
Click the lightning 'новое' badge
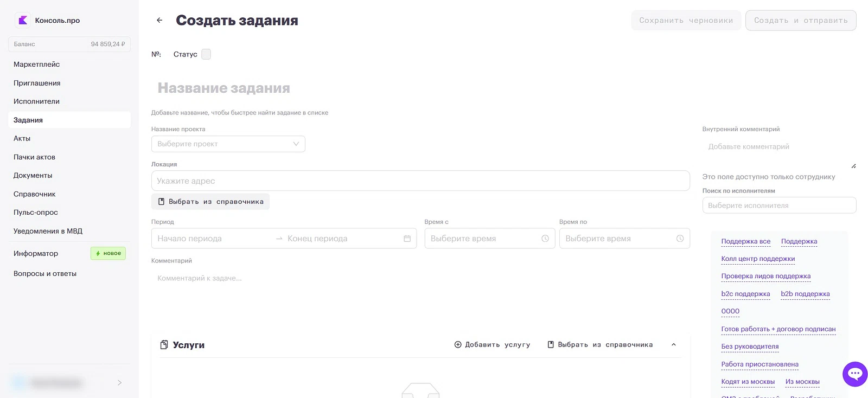tap(108, 253)
